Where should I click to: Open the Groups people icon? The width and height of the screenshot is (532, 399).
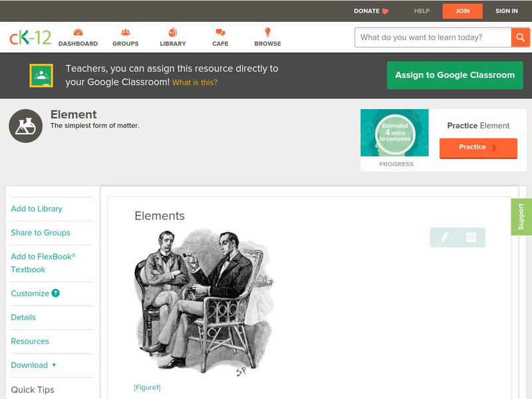point(126,32)
